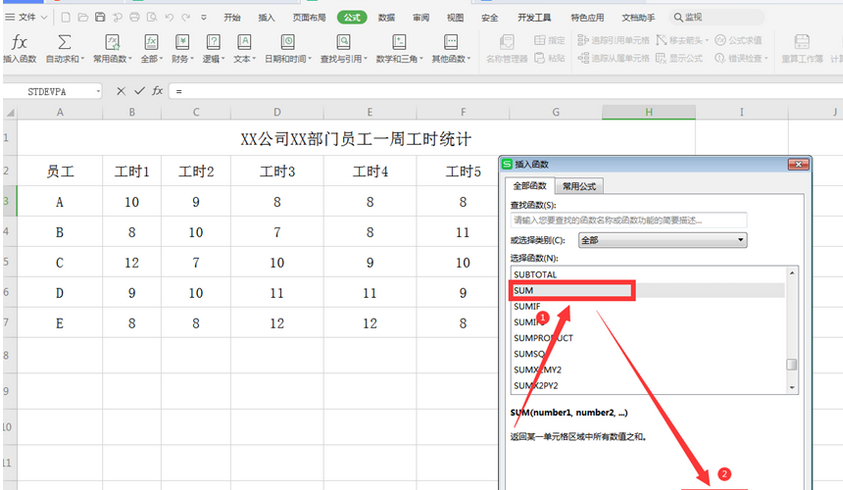Click the title cell XX公司XX部门员工一周工时统计
The image size is (843, 490).
356,139
